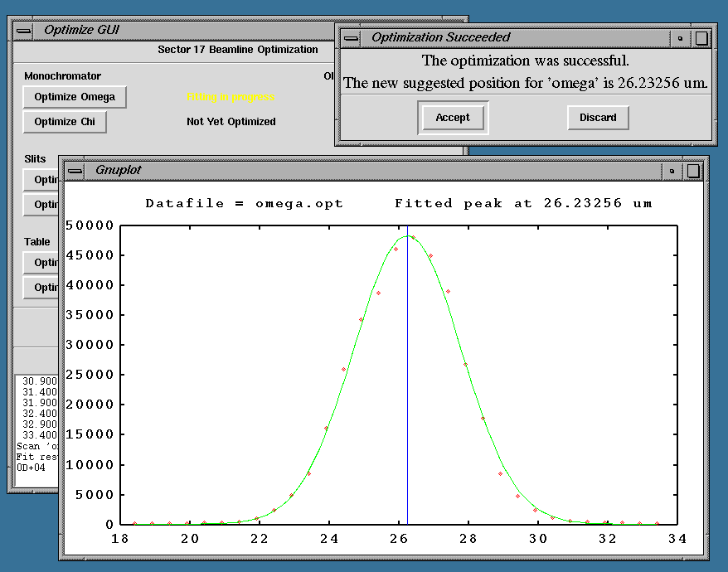728x572 pixels.
Task: Click inside the scan log text area
Action: (36, 431)
